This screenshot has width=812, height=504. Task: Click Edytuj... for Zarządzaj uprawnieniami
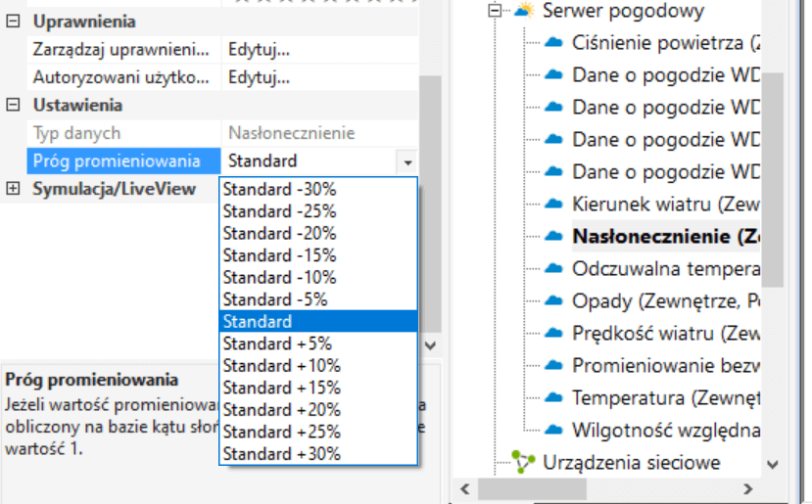coord(259,49)
